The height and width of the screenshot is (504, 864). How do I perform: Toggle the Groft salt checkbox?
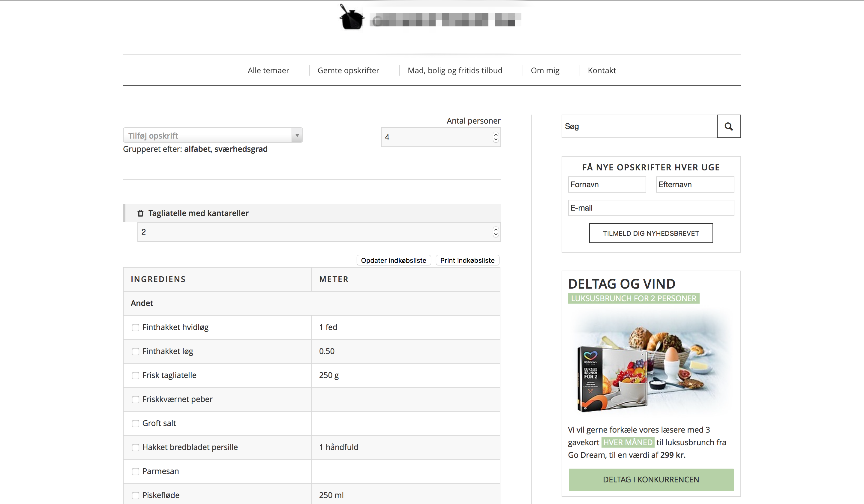[135, 423]
